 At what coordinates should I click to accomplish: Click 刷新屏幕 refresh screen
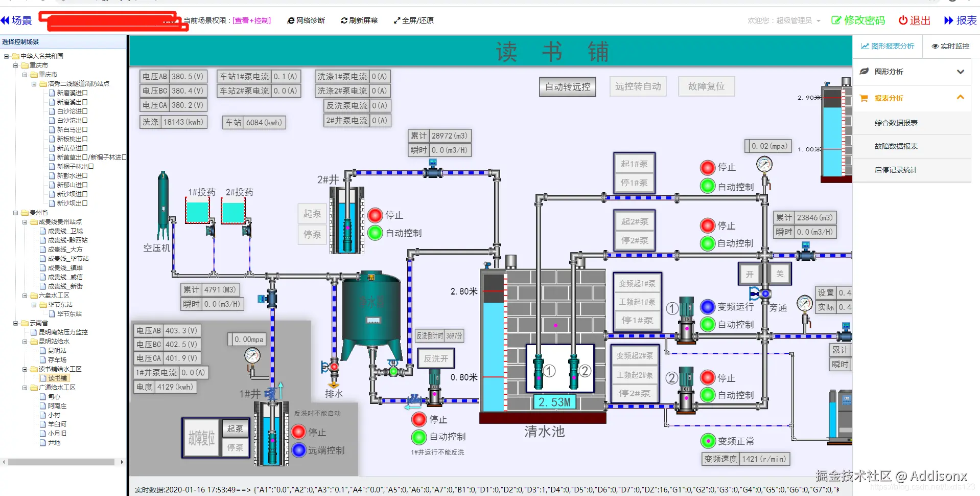pos(359,20)
